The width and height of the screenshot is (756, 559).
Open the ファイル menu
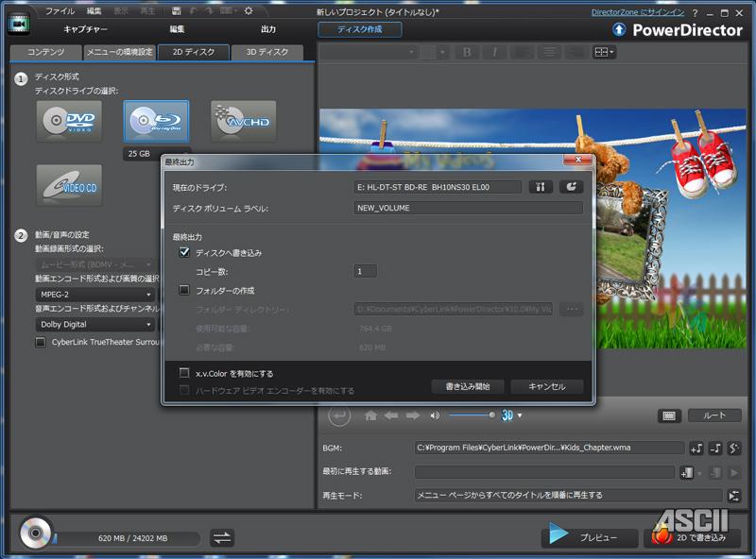[60, 10]
